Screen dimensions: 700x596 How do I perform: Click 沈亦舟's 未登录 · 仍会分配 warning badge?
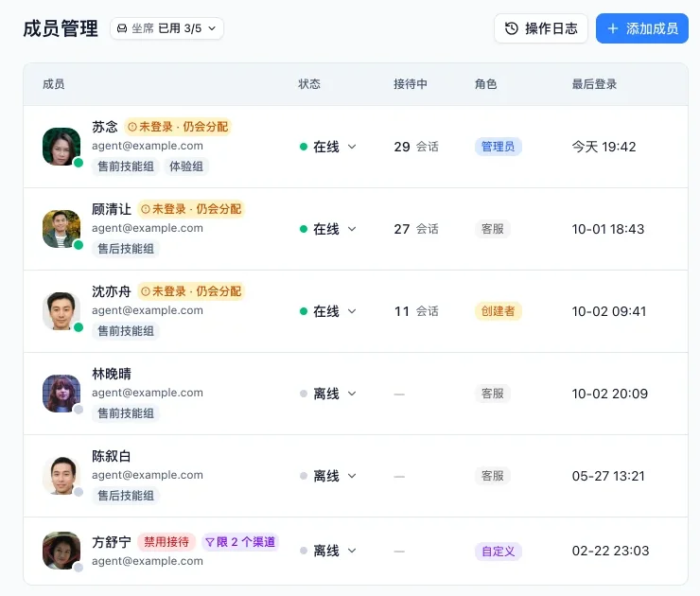point(191,291)
